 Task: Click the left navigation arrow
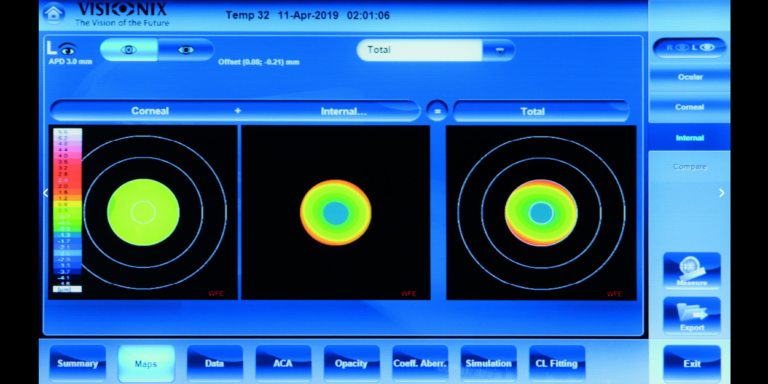(x=46, y=193)
